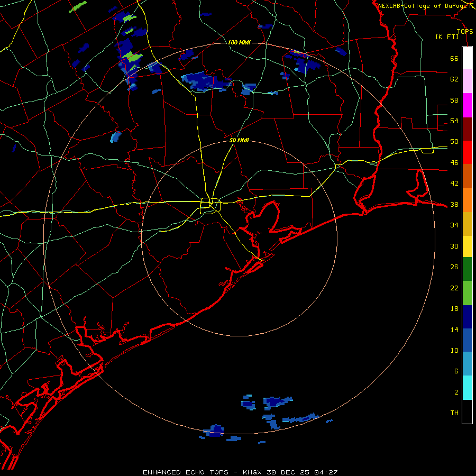Click the '38' legend value
Viewport: 476px width, 476px height.
454,204
